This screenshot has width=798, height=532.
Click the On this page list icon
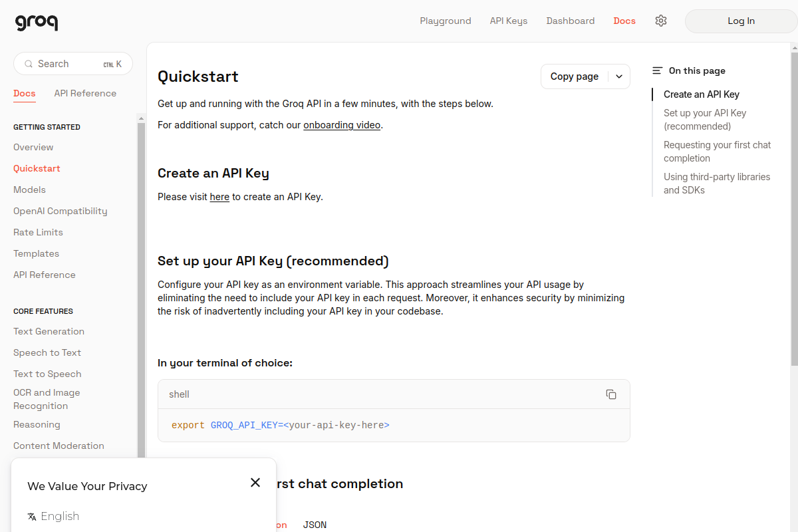point(658,70)
